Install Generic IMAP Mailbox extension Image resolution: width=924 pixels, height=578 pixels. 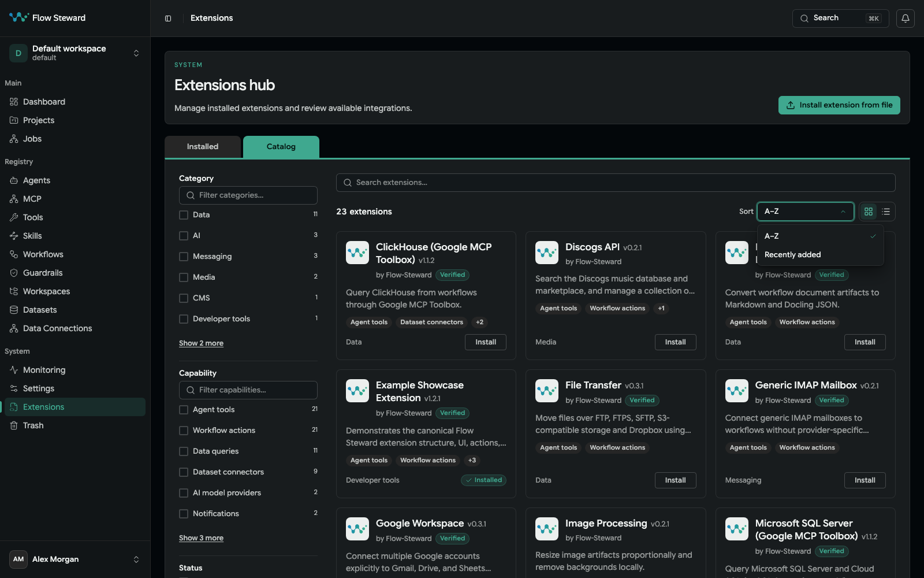[x=865, y=480]
